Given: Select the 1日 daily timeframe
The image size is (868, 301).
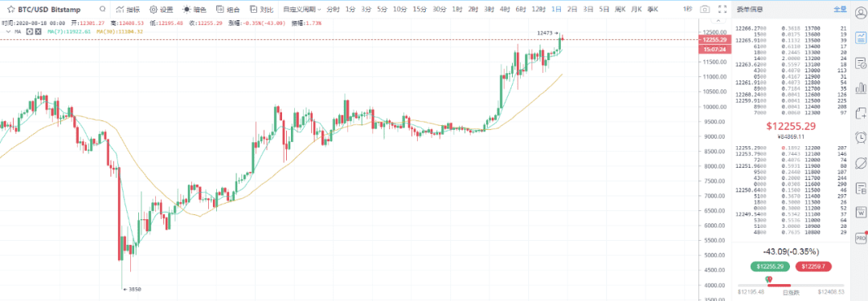Looking at the screenshot, I should pyautogui.click(x=557, y=10).
